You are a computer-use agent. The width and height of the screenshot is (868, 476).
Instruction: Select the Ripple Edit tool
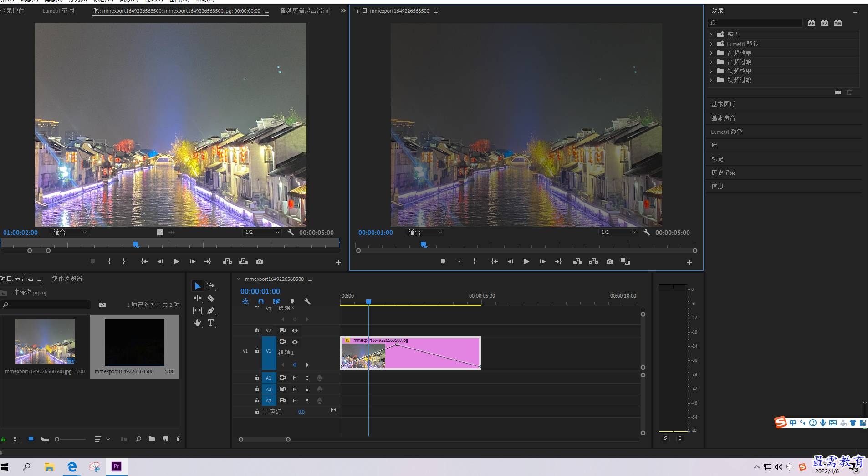(197, 298)
